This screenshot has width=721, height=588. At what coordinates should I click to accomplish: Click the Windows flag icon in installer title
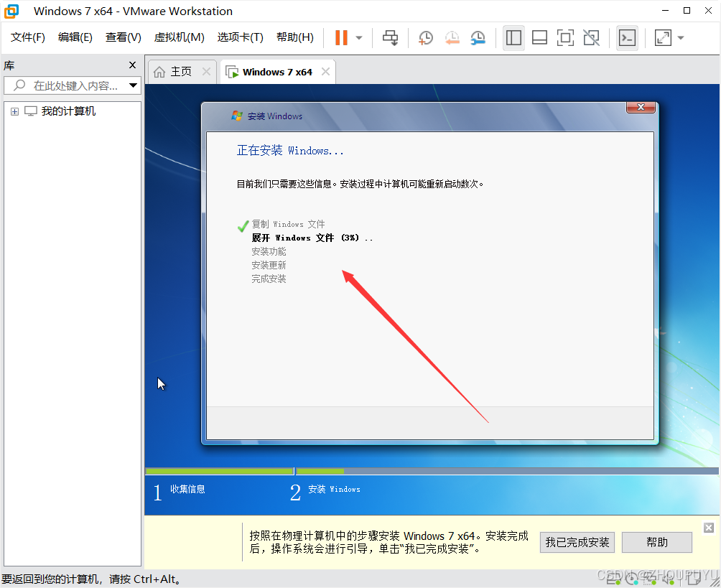(x=237, y=116)
